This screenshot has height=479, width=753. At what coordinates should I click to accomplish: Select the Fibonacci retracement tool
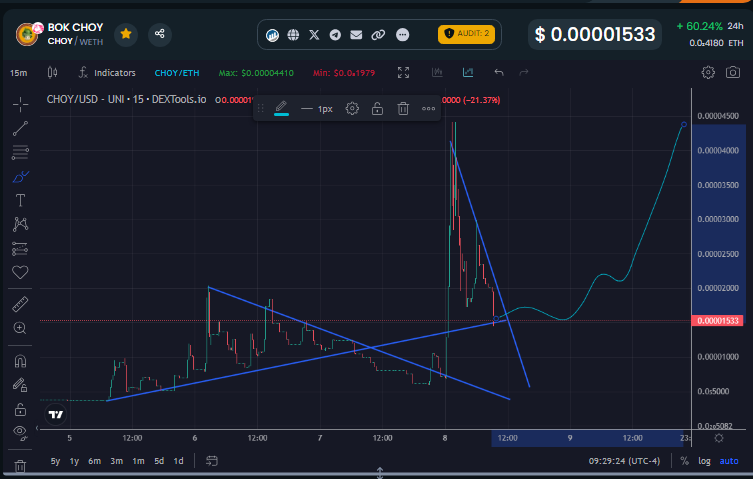(20, 152)
